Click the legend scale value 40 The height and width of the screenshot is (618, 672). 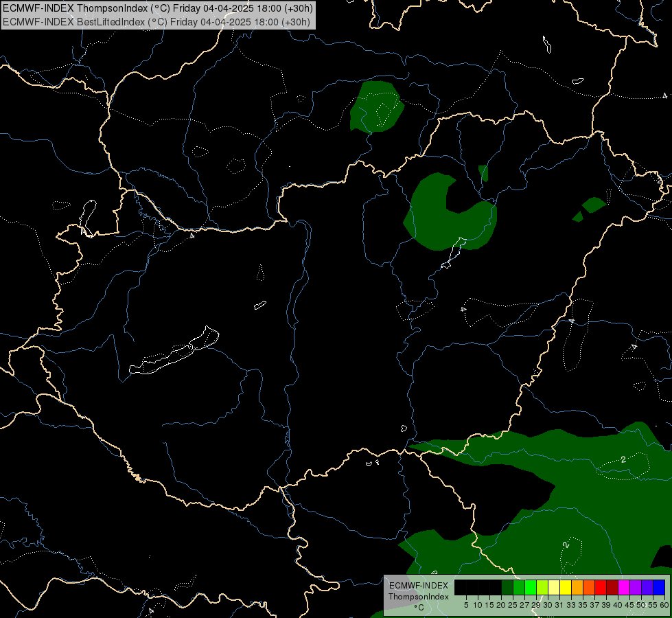click(x=618, y=605)
